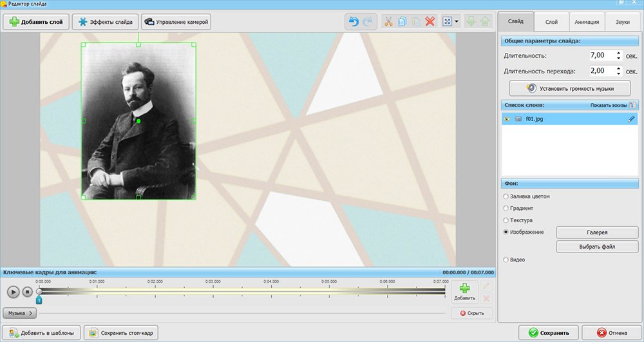Open the dropdown arrow beside the fit icon
644x342 pixels.
tap(457, 22)
